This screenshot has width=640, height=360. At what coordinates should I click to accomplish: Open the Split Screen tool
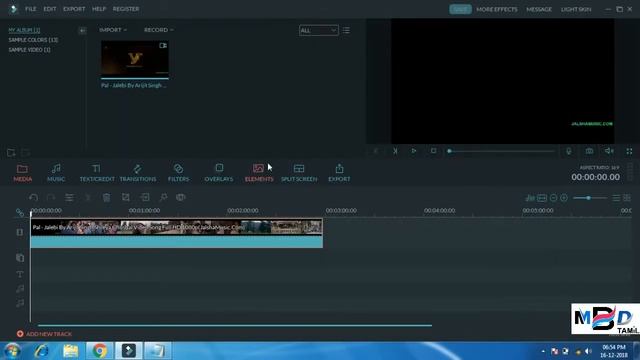[299, 173]
